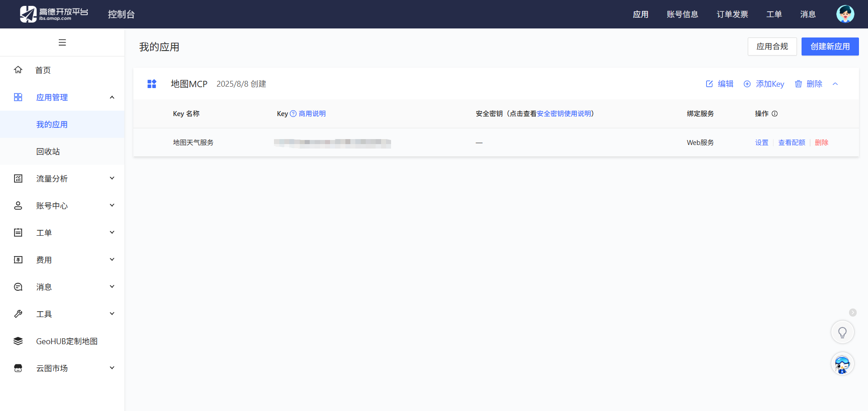Expand the 工具 menu chevron
The width and height of the screenshot is (868, 411).
point(112,314)
